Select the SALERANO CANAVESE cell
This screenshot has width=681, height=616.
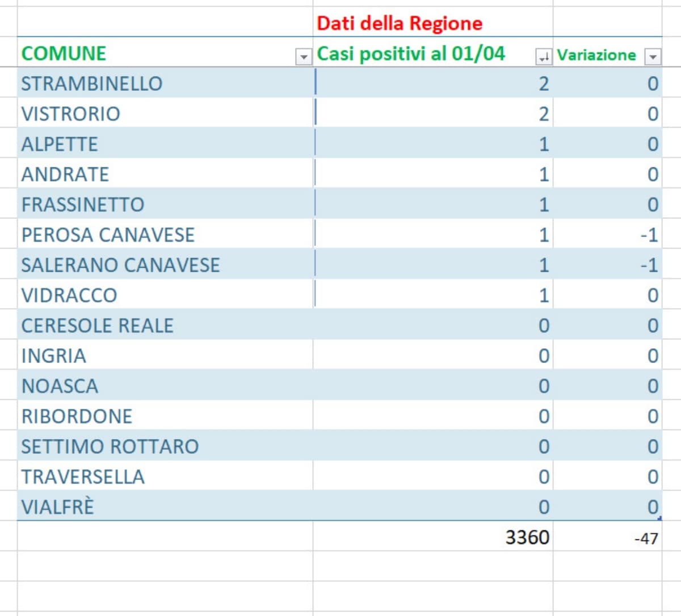point(120,265)
